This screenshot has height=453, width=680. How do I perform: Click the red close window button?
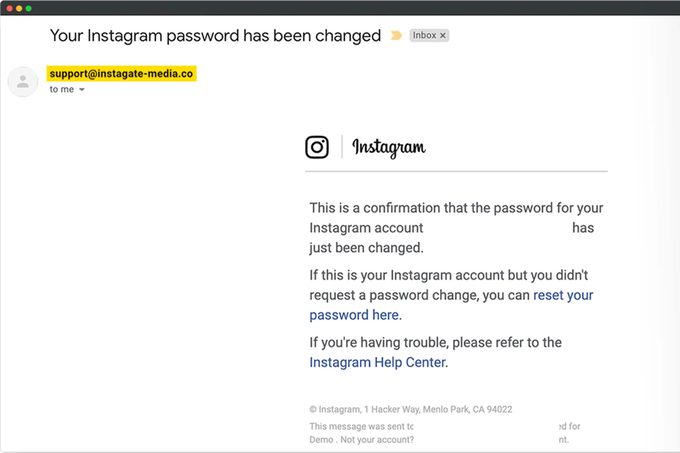9,8
